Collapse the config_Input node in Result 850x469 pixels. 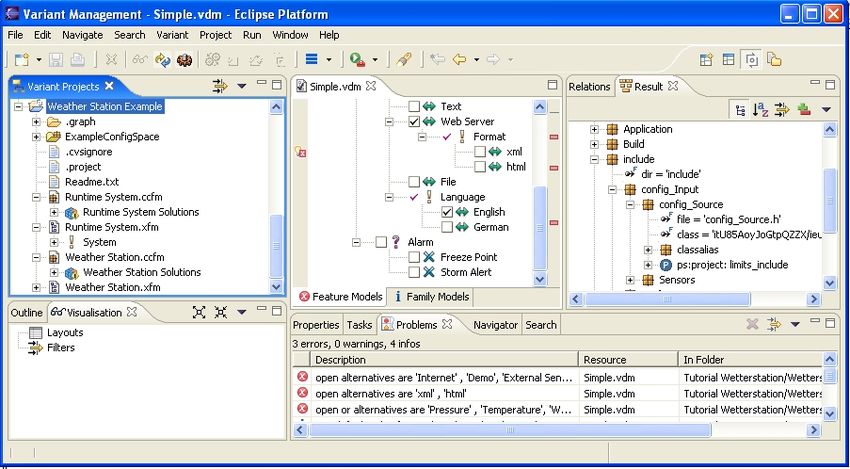coord(613,190)
